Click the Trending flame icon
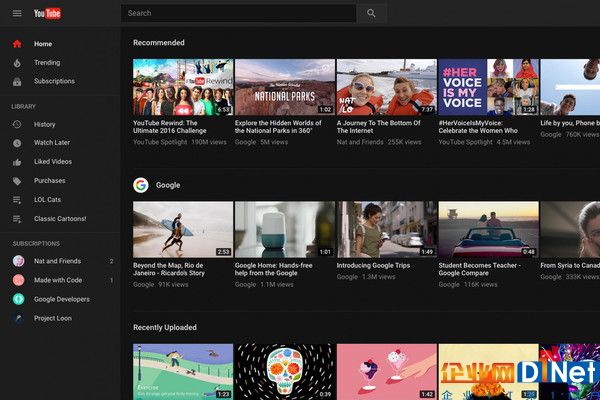The width and height of the screenshot is (600, 400). [x=17, y=63]
